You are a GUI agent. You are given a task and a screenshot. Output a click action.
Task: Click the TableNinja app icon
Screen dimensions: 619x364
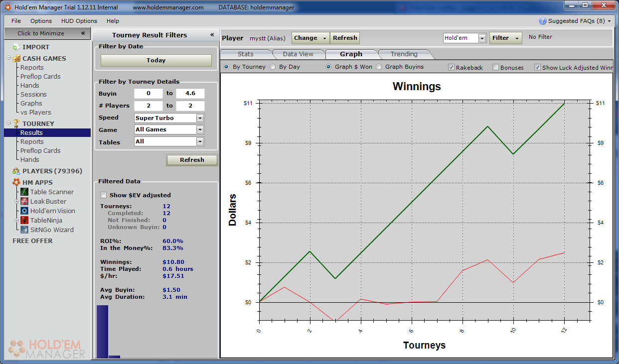pos(24,220)
